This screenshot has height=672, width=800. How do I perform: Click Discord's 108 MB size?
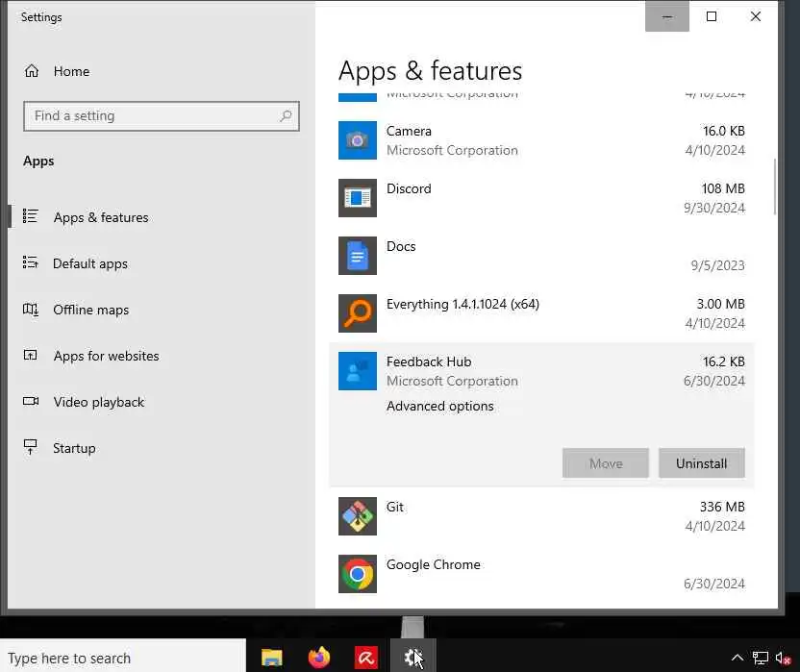pyautogui.click(x=723, y=188)
